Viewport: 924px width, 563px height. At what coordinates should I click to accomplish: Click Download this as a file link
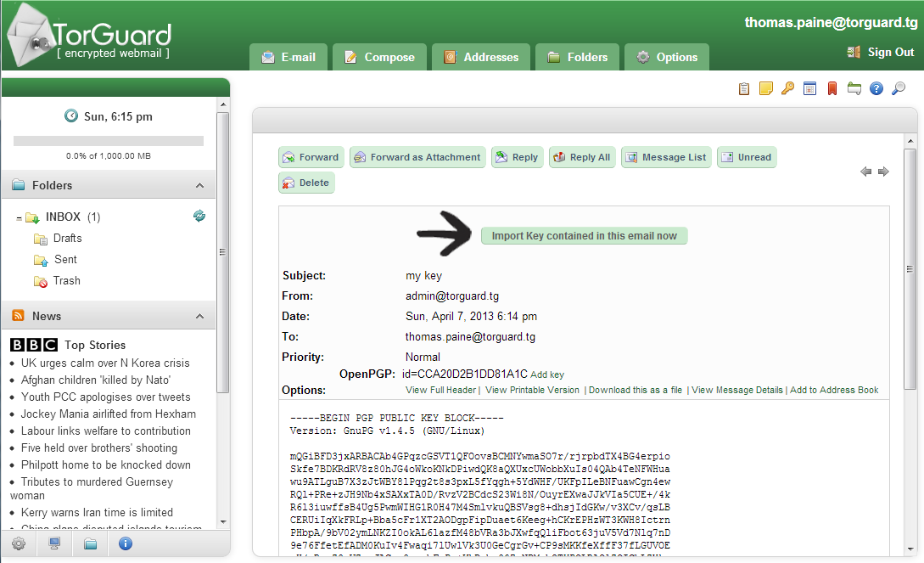(x=636, y=390)
